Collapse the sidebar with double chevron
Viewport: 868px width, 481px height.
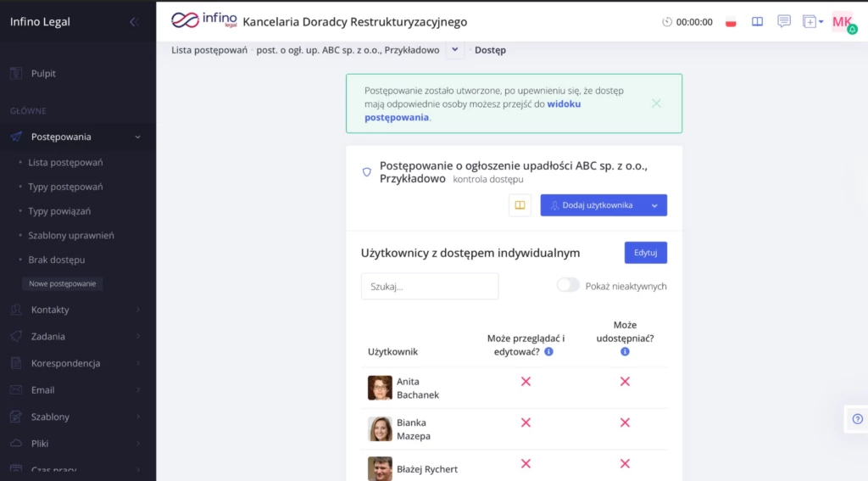tap(134, 22)
